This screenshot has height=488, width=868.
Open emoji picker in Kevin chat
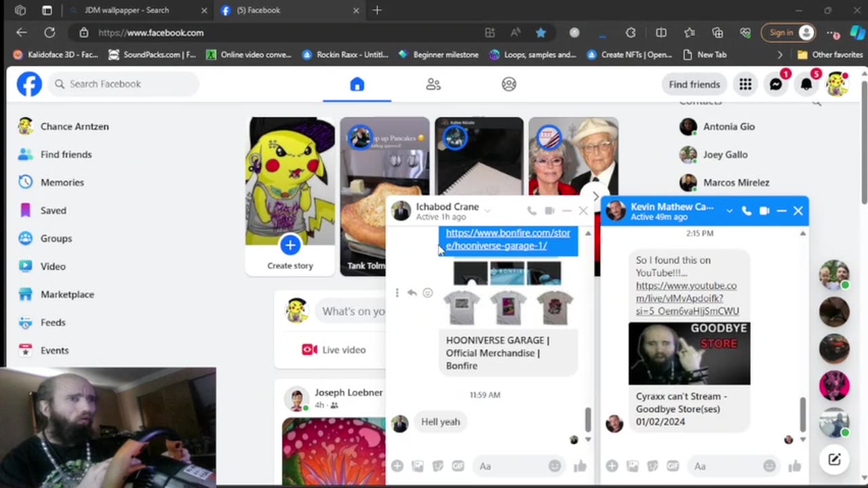(770, 466)
